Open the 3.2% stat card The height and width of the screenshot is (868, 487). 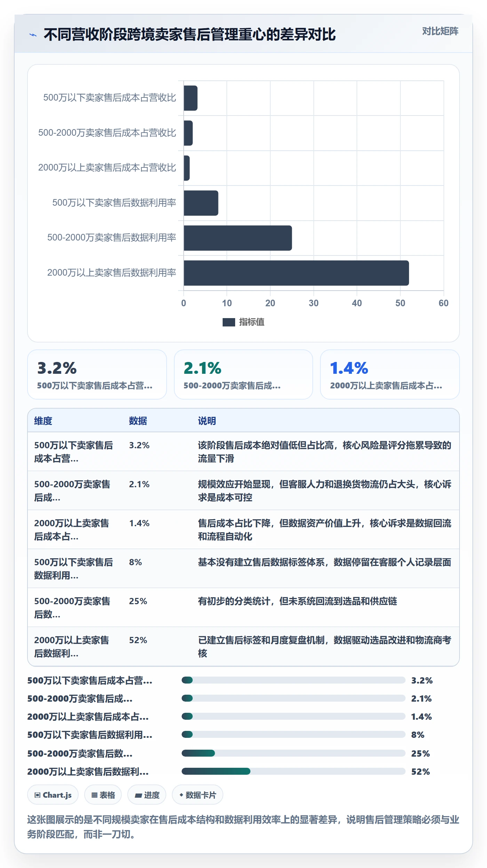tap(97, 374)
